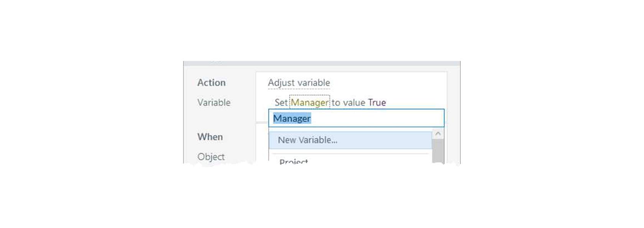Image resolution: width=644 pixels, height=228 pixels.
Task: Click the Variable row label
Action: tap(214, 103)
